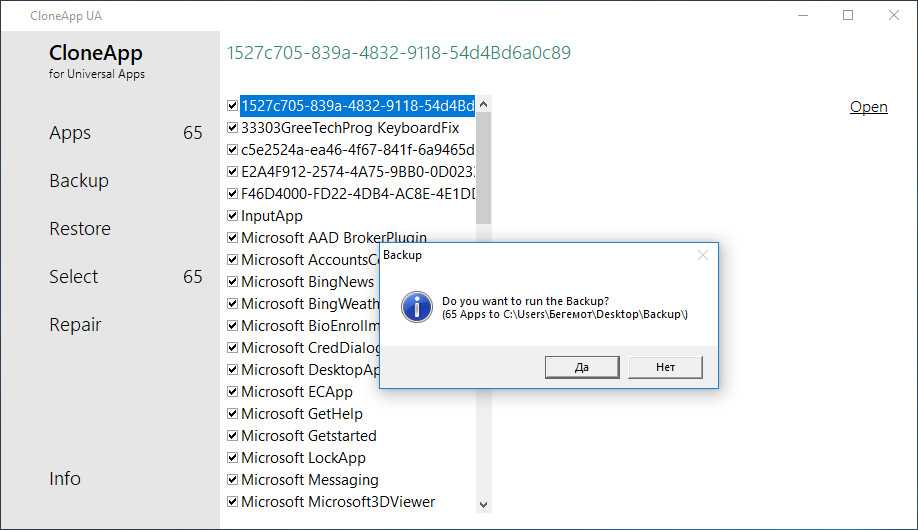Uncheck Microsoft GetHelp checkbox
This screenshot has width=918, height=530.
(233, 413)
